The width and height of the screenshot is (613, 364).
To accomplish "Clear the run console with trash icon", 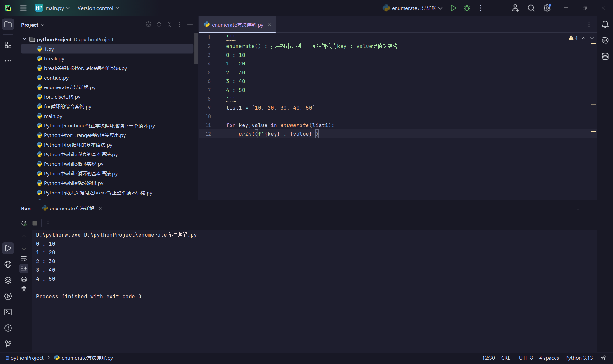I will (x=24, y=290).
